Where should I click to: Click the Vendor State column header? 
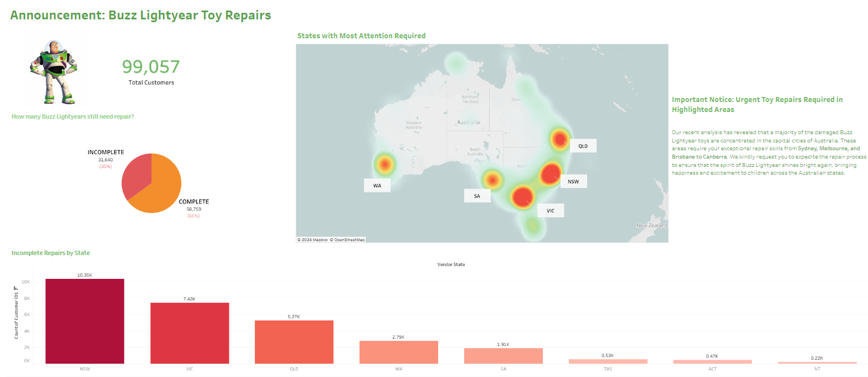click(x=451, y=264)
